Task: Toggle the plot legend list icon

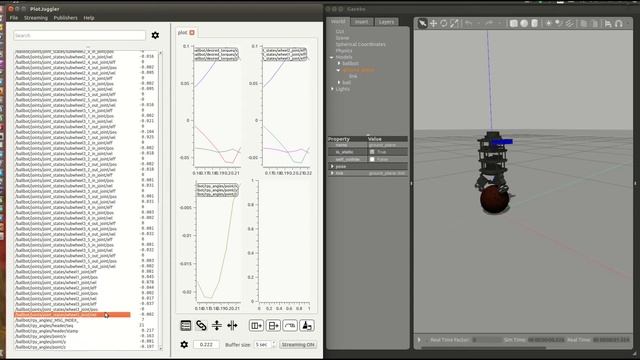Action: click(x=186, y=325)
